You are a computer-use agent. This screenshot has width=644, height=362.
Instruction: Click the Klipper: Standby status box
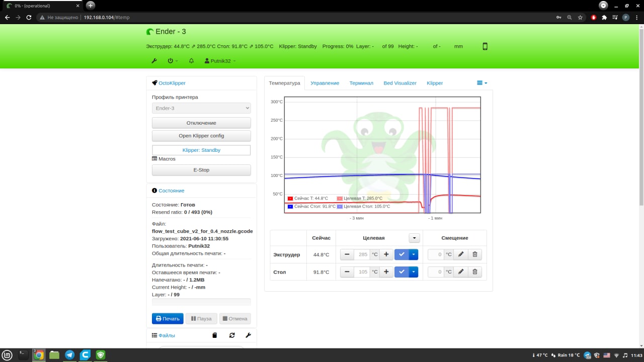[x=201, y=150]
